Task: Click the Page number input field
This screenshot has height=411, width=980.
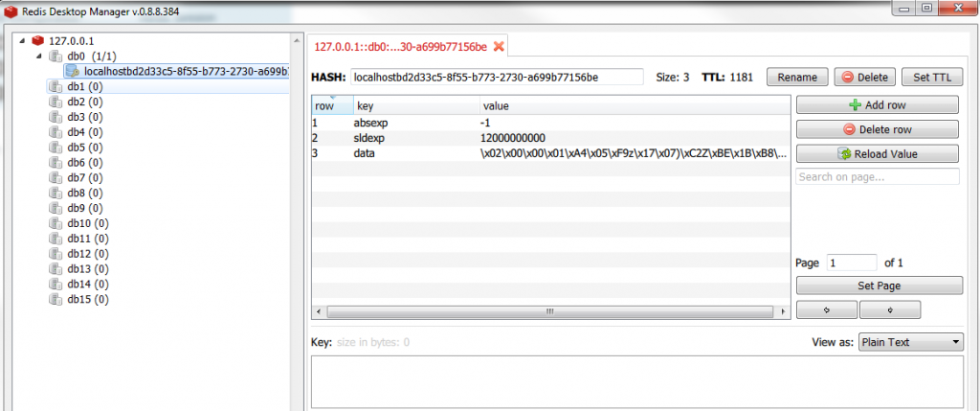Action: click(x=852, y=263)
